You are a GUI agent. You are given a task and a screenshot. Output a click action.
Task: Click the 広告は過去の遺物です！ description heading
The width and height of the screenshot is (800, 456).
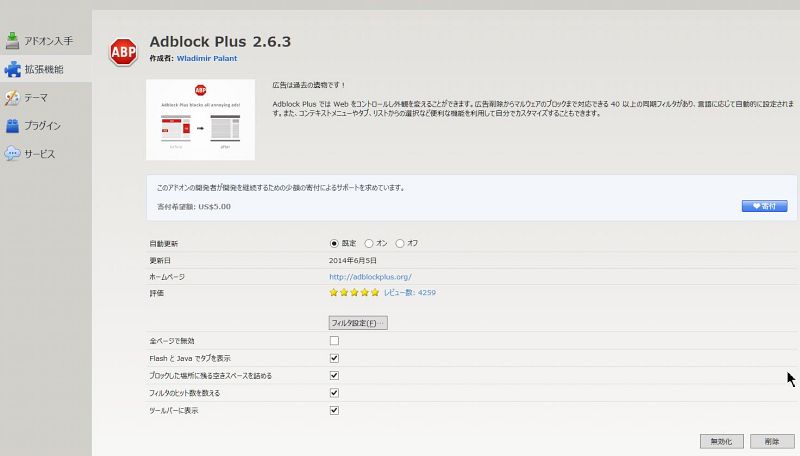coord(309,85)
